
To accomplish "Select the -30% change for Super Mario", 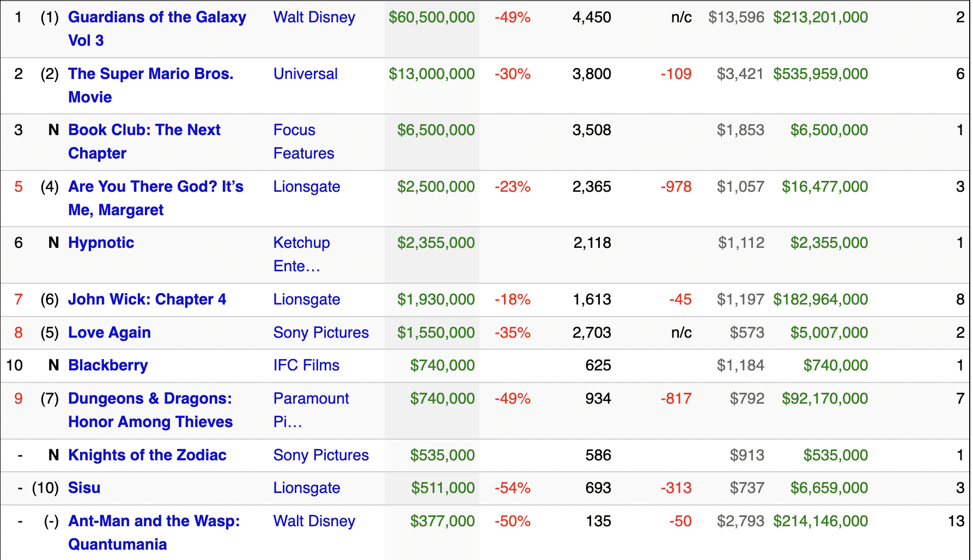I will click(x=513, y=74).
